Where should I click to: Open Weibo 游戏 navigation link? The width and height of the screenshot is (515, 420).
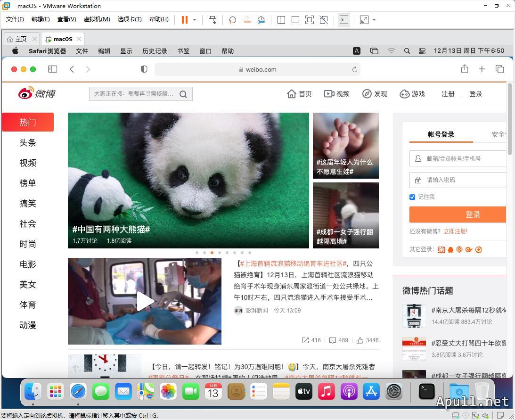412,94
